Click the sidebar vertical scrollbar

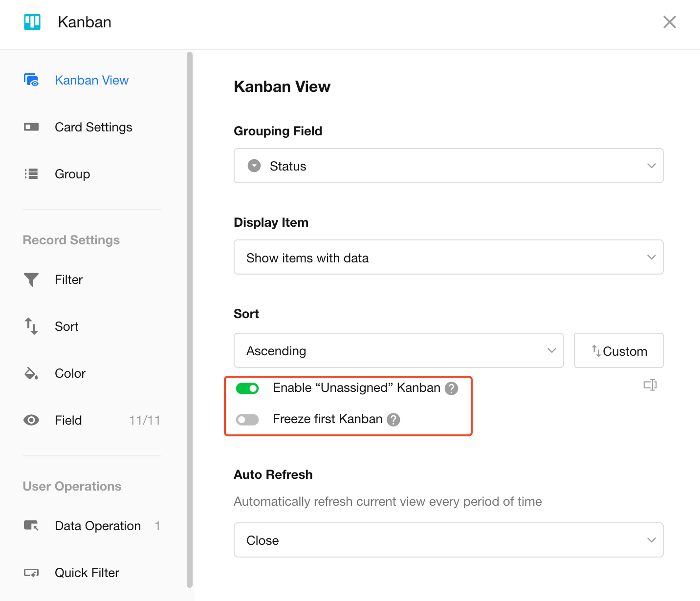click(190, 318)
